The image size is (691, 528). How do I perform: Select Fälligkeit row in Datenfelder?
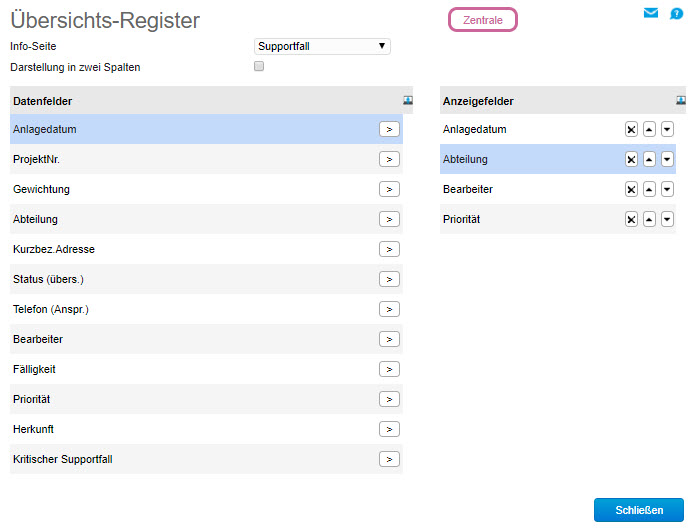tap(206, 369)
